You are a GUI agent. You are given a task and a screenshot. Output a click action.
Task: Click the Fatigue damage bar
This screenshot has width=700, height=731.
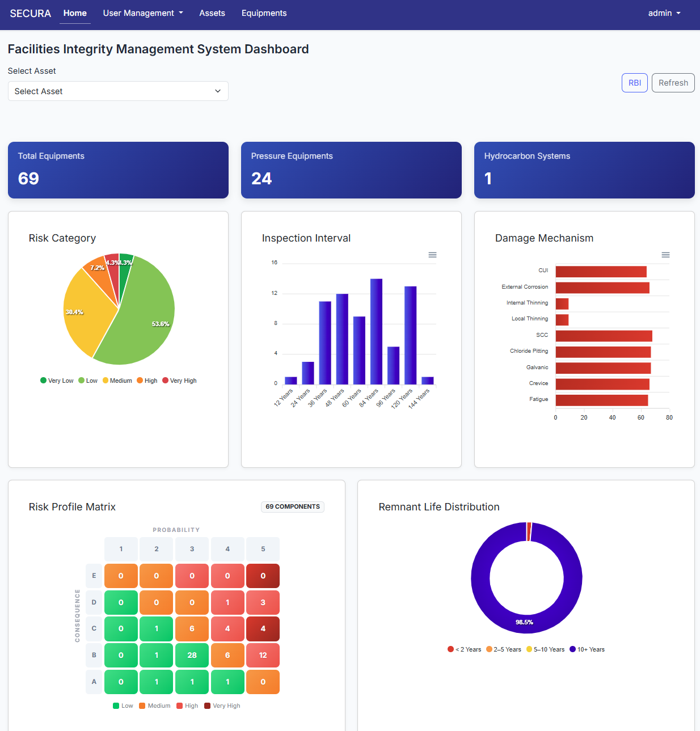click(x=602, y=400)
